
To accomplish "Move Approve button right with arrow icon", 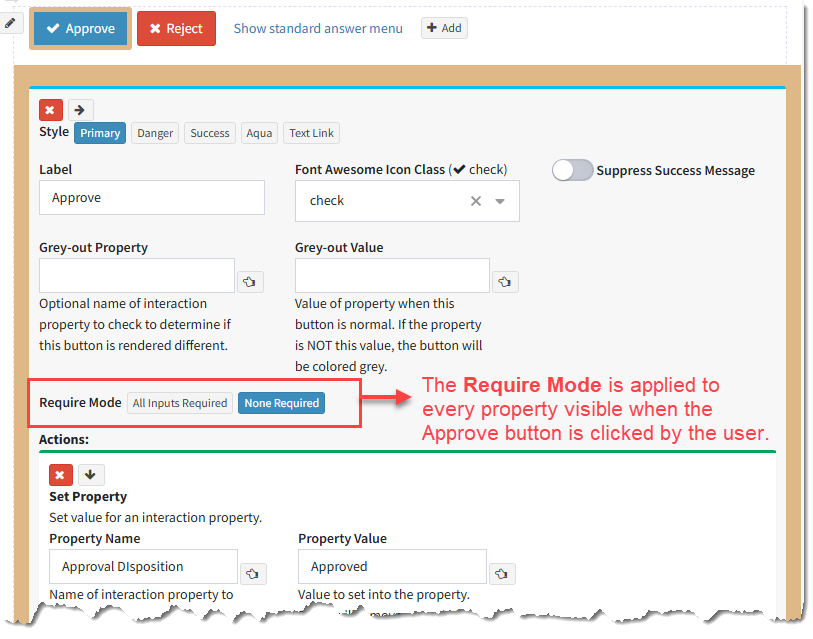I will pos(80,110).
